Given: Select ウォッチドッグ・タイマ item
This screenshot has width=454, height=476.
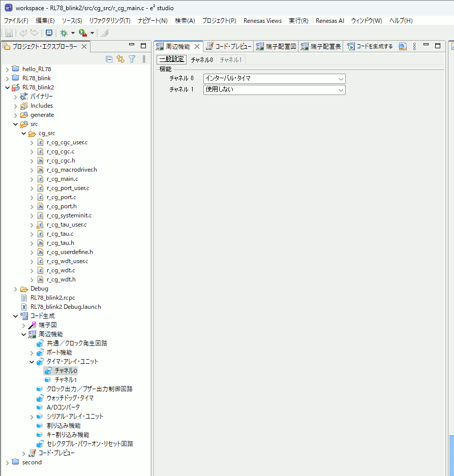Looking at the screenshot, I should click(70, 398).
